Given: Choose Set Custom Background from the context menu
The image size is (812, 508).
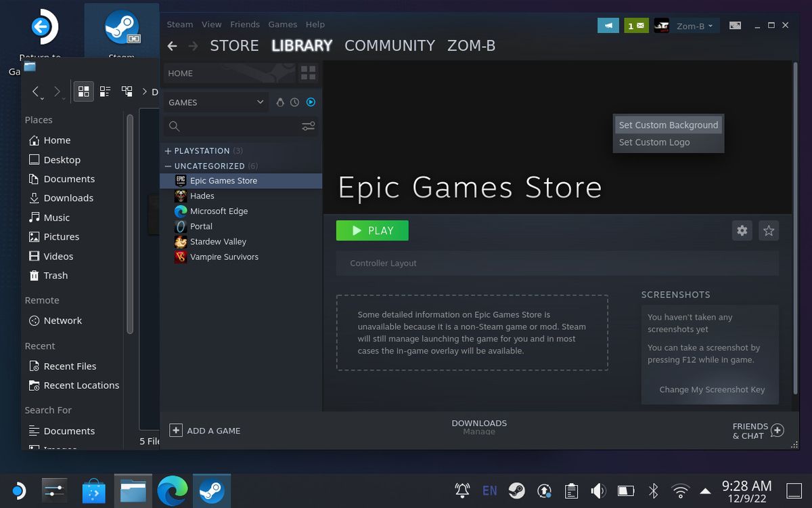Looking at the screenshot, I should 668,125.
